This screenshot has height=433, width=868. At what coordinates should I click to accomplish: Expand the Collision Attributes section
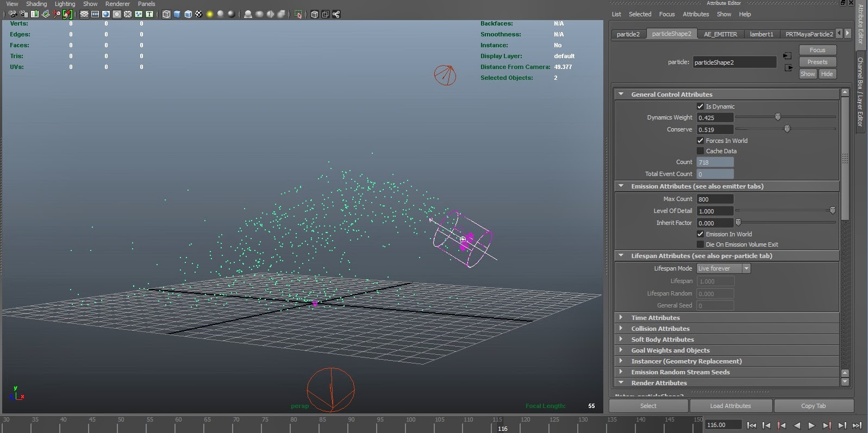(x=621, y=328)
